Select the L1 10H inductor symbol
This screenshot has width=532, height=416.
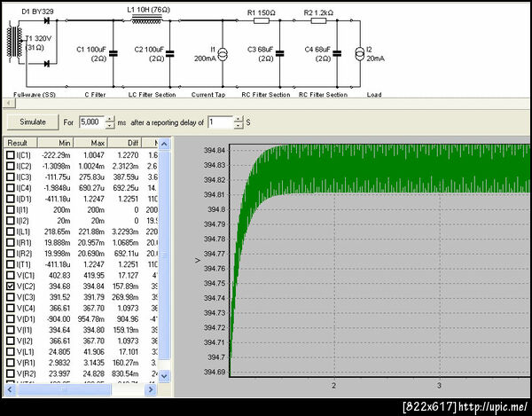pyautogui.click(x=147, y=20)
